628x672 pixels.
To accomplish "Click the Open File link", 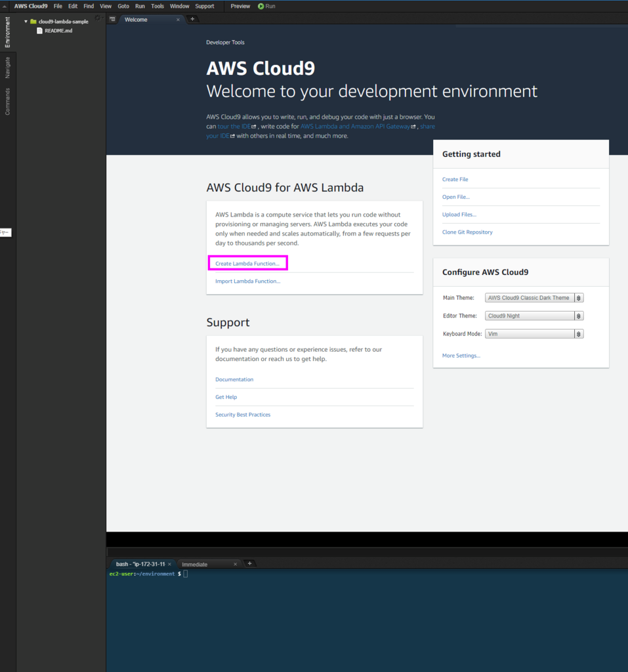I will 455,197.
